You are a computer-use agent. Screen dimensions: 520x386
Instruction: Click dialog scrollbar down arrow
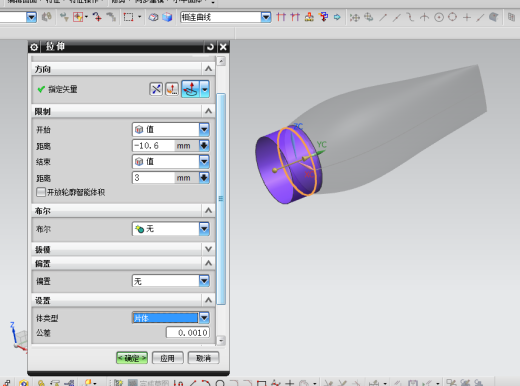pyautogui.click(x=221, y=340)
